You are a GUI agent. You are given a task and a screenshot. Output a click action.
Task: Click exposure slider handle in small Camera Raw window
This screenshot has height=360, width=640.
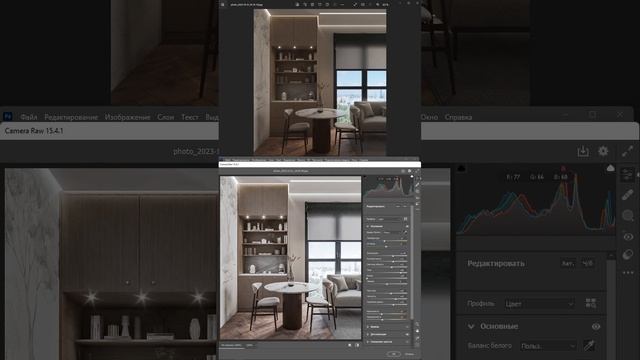pos(393,256)
